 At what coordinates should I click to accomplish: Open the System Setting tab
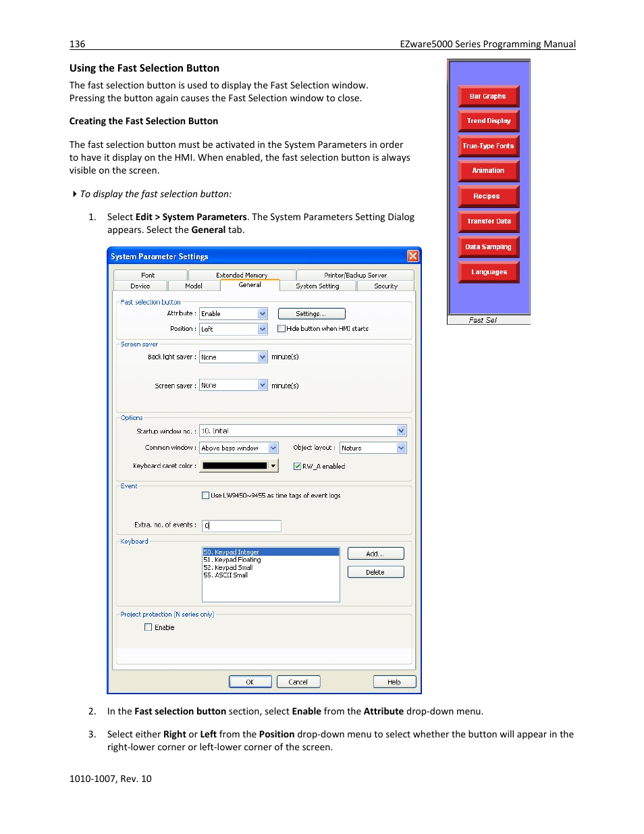[x=317, y=286]
